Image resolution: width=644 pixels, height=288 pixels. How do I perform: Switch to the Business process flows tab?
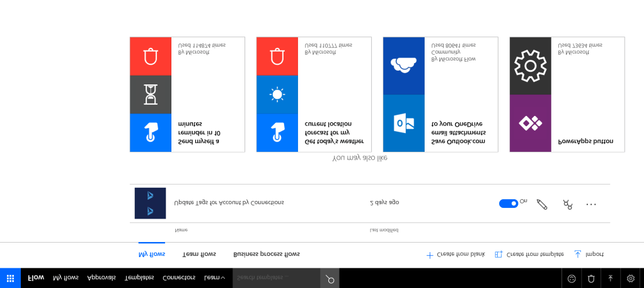[x=267, y=254]
